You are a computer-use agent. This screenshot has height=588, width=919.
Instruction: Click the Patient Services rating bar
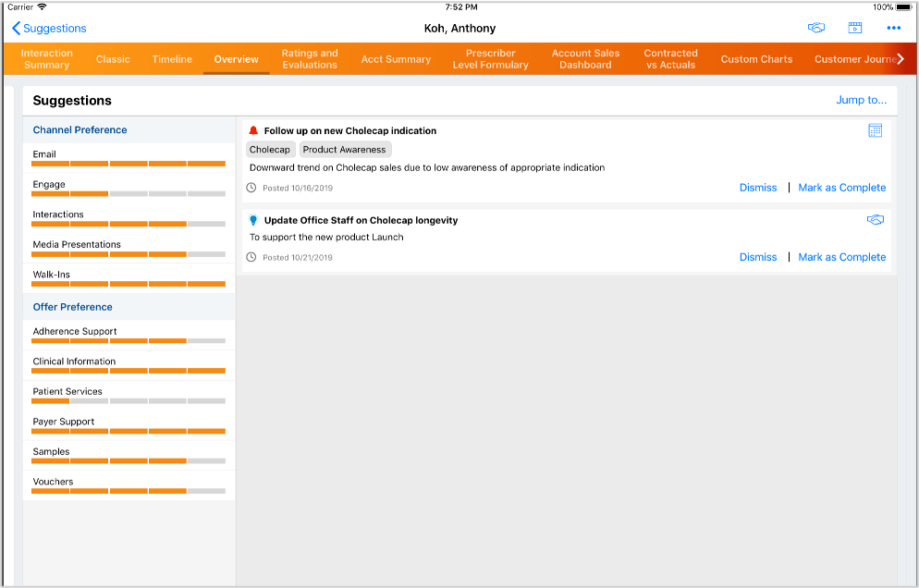[x=129, y=400]
